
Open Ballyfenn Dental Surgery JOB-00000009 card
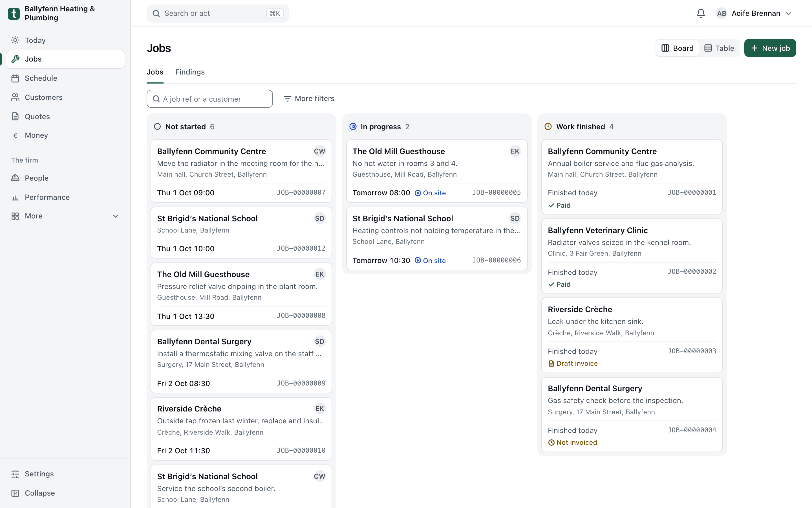click(241, 362)
